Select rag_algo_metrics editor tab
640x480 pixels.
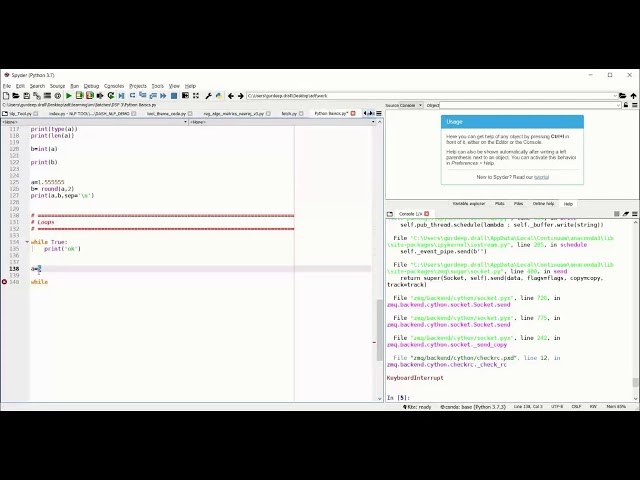click(233, 113)
